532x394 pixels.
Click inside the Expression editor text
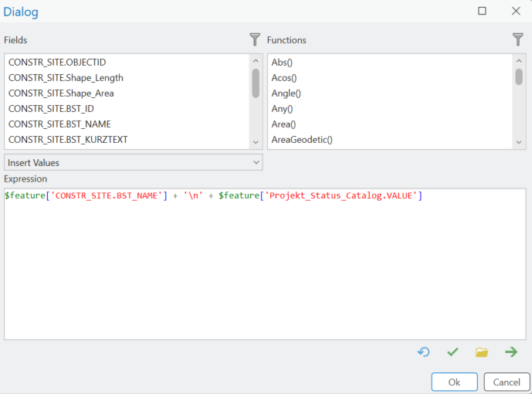(265, 264)
